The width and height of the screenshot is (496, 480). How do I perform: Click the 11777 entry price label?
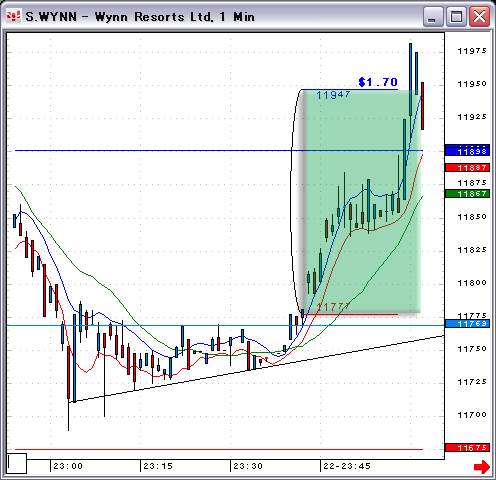333,306
